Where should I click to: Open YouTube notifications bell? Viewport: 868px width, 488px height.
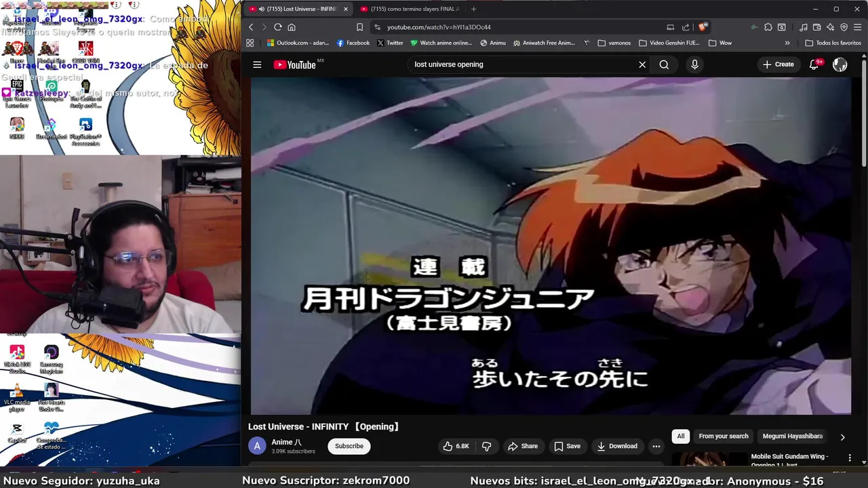(x=814, y=64)
